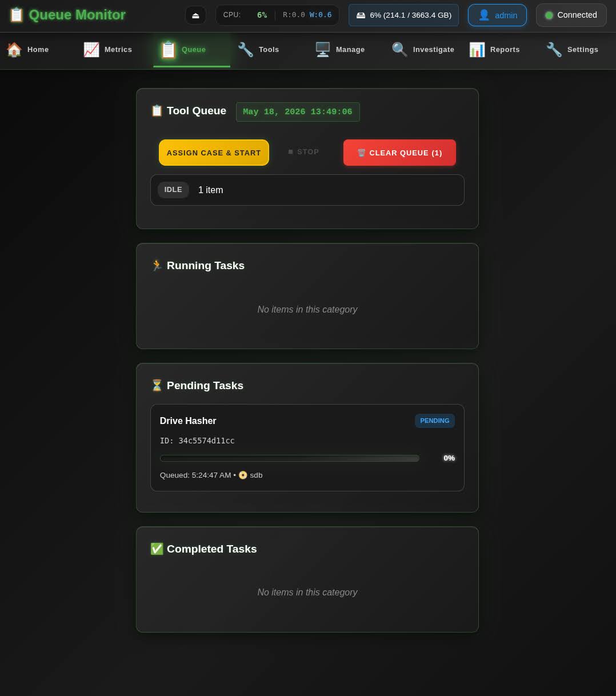
Task: Click the eject icon button in header
Action: tap(195, 15)
